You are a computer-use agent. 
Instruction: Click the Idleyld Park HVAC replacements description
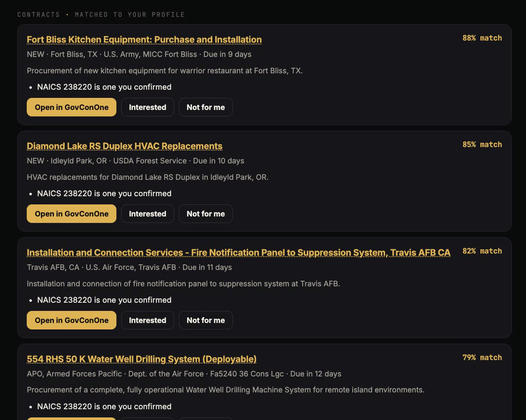[x=147, y=177]
